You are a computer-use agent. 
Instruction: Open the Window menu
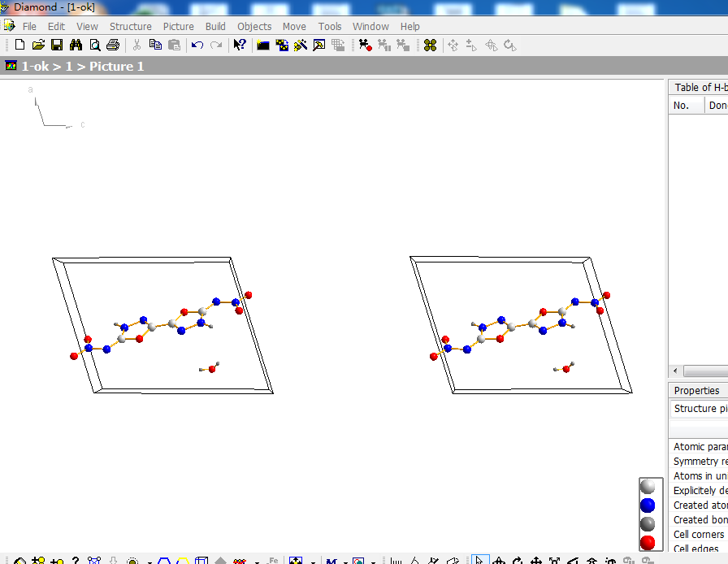point(370,27)
